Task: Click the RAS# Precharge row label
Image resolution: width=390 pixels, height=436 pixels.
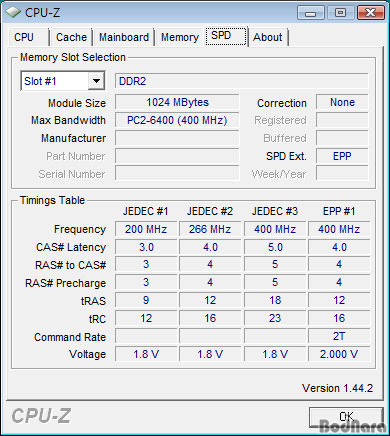Action: coord(65,283)
